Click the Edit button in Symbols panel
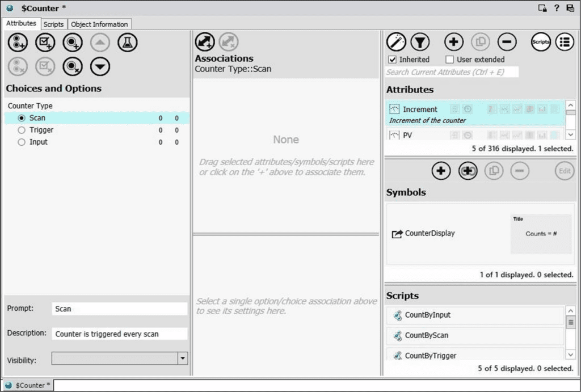Image resolution: width=581 pixels, height=392 pixels. (564, 171)
